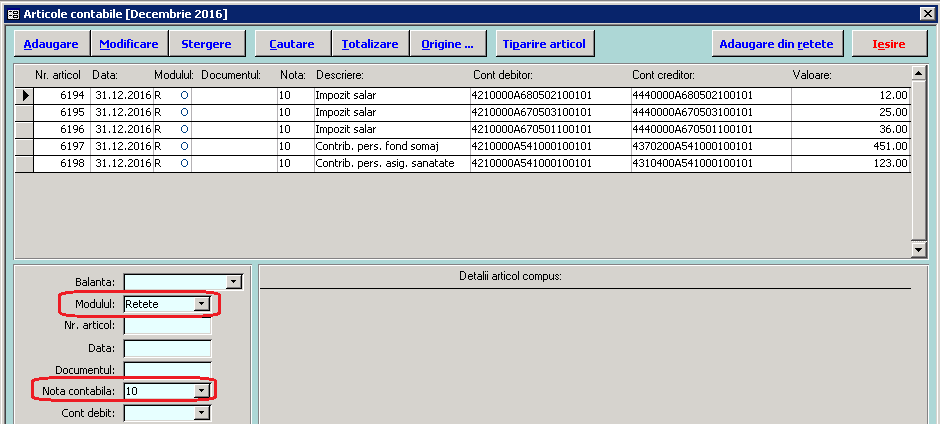
Task: Open the Cautare search function
Action: point(292,44)
